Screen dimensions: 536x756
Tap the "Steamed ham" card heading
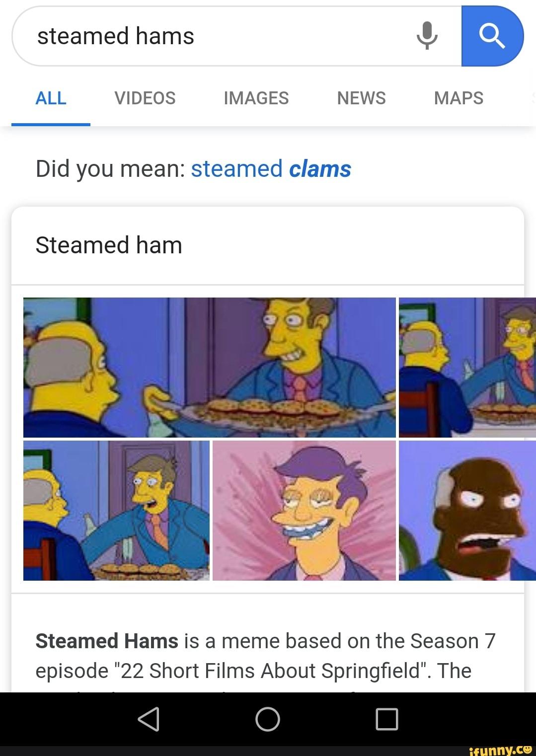pos(109,245)
